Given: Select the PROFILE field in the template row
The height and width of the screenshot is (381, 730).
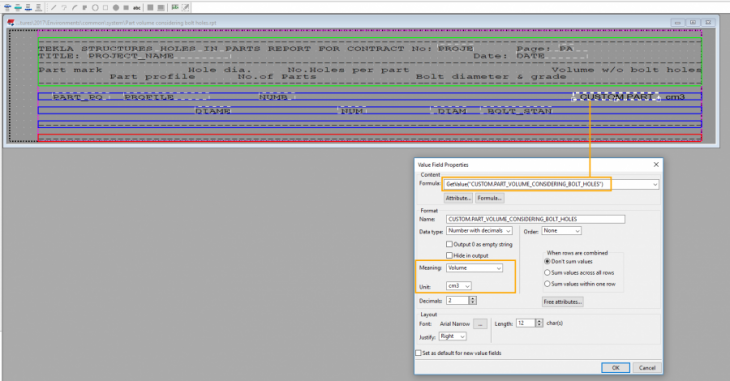Looking at the screenshot, I should coord(167,97).
